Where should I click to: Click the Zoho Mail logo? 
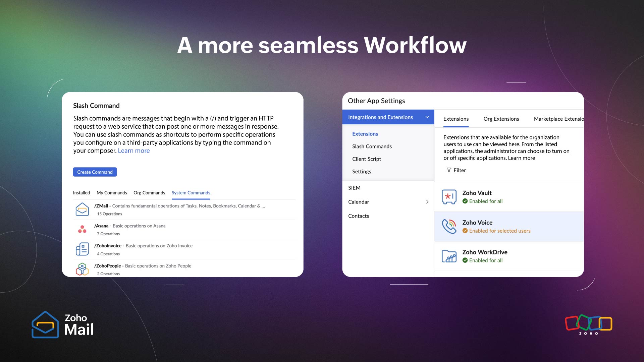point(62,324)
